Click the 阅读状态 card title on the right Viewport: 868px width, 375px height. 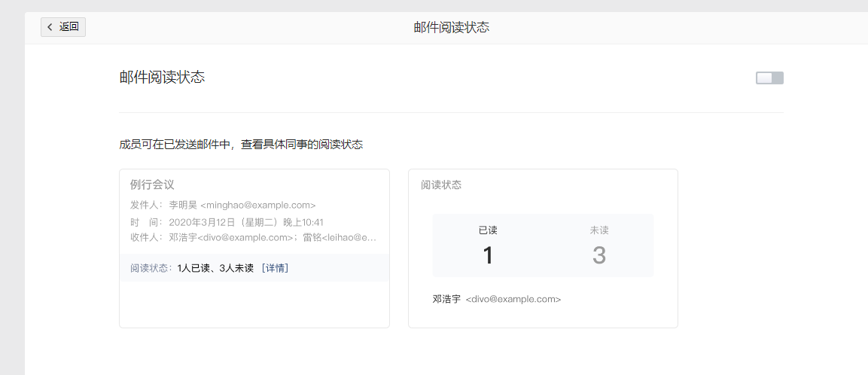click(x=441, y=184)
